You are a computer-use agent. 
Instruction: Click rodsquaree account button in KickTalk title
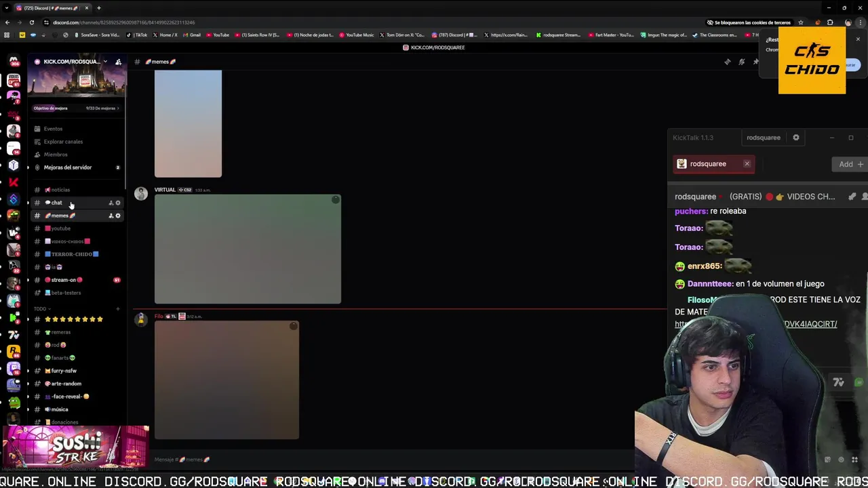764,138
